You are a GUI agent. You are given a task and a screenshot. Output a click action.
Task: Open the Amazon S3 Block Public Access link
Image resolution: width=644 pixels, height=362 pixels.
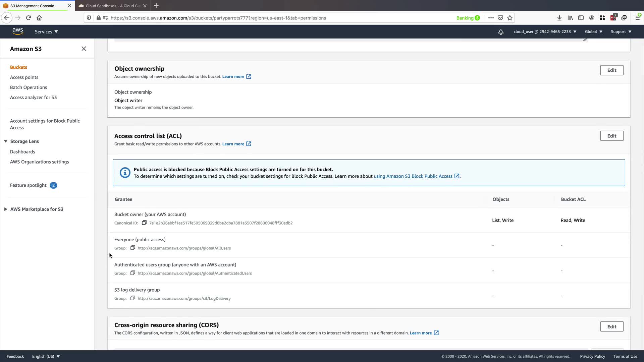coord(413,176)
